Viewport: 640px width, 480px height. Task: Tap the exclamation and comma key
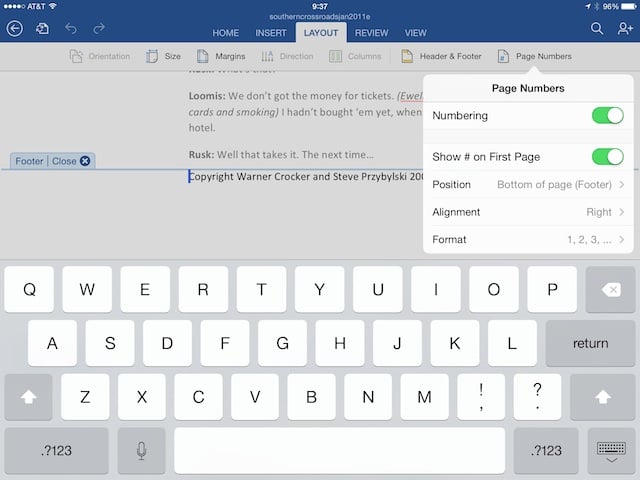coord(481,397)
